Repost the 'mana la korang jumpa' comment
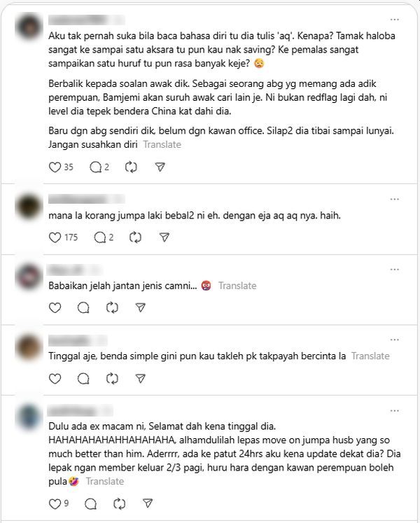This screenshot has height=523, width=420. [x=135, y=237]
